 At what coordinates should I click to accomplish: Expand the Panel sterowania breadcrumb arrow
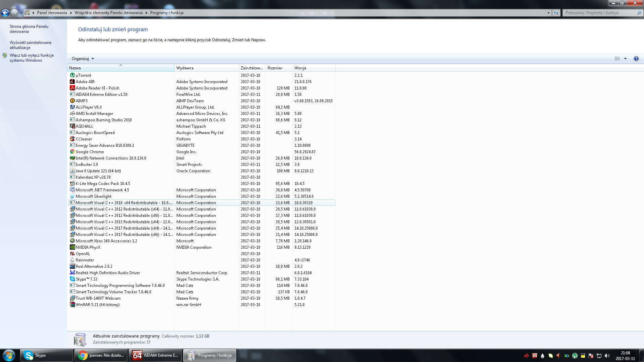[71, 13]
